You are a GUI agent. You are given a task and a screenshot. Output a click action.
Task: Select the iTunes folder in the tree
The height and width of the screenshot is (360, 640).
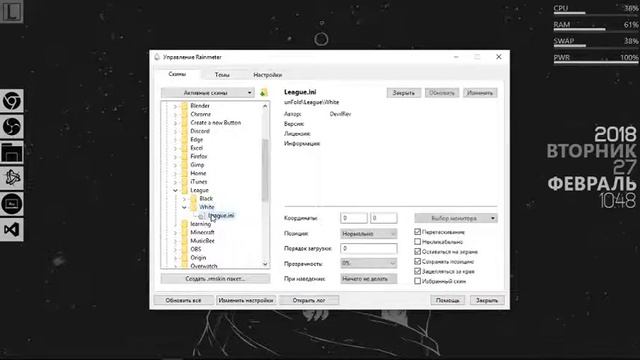click(x=198, y=182)
